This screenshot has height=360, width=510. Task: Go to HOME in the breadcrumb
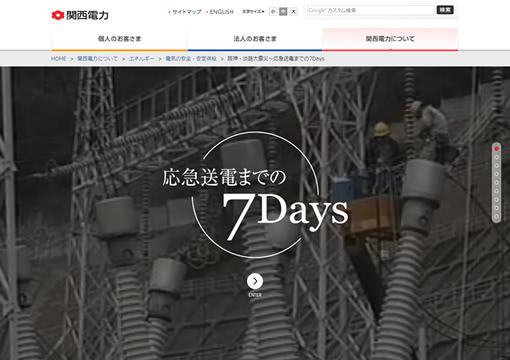[x=59, y=59]
